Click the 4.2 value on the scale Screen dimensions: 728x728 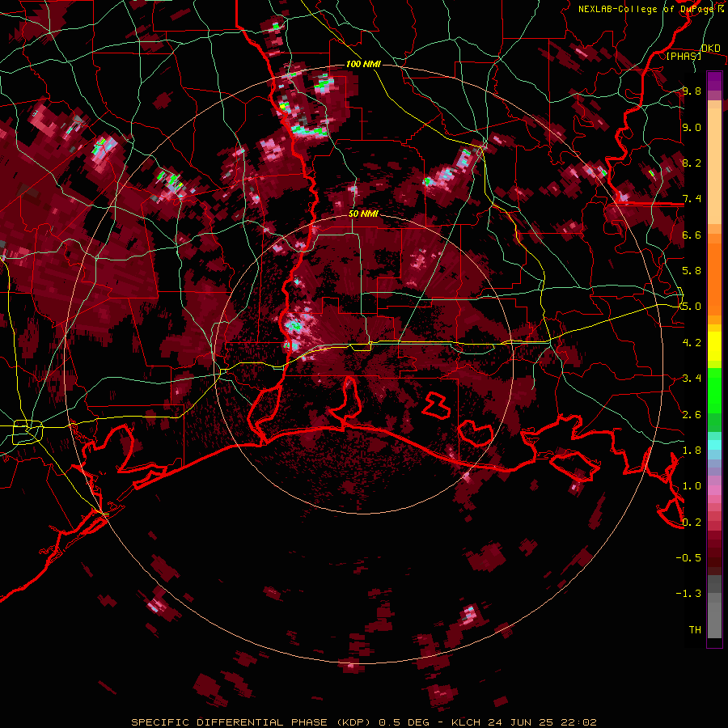pos(692,343)
